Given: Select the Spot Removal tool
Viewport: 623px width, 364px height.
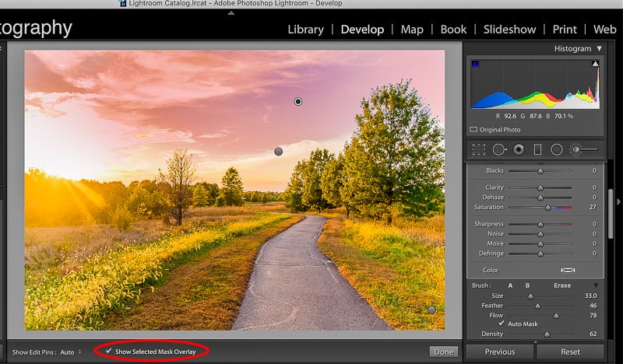Looking at the screenshot, I should click(499, 149).
